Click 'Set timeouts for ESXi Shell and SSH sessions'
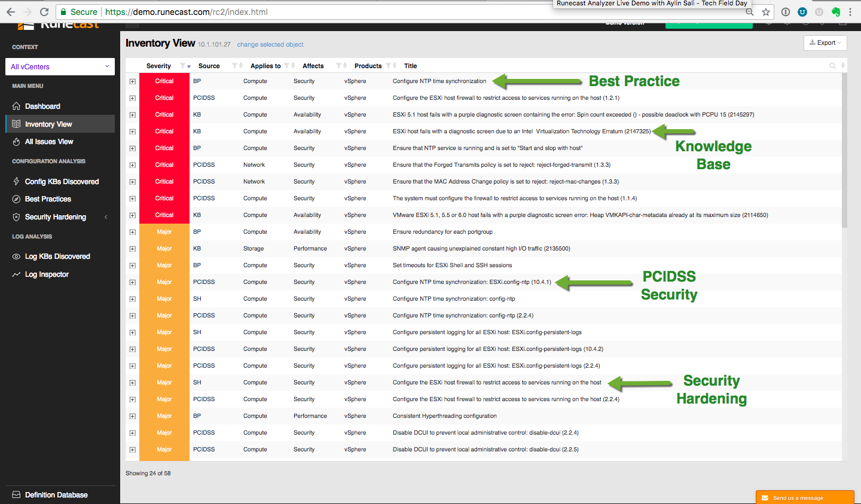This screenshot has height=504, width=861. pos(452,265)
